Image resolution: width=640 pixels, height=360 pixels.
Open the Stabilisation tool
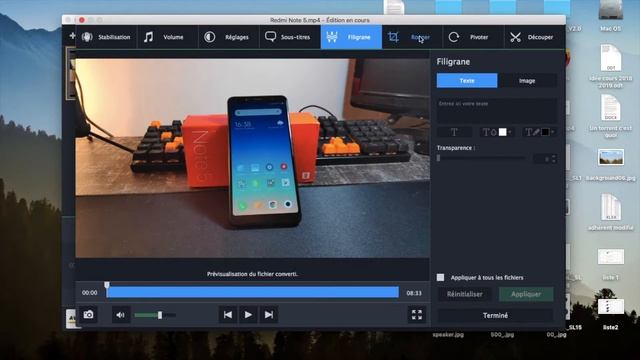pyautogui.click(x=106, y=37)
